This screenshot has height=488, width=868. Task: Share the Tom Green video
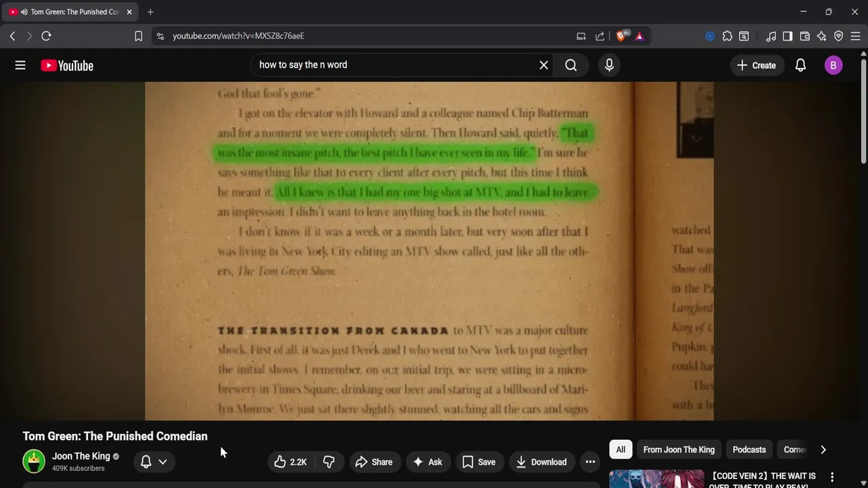pyautogui.click(x=374, y=462)
